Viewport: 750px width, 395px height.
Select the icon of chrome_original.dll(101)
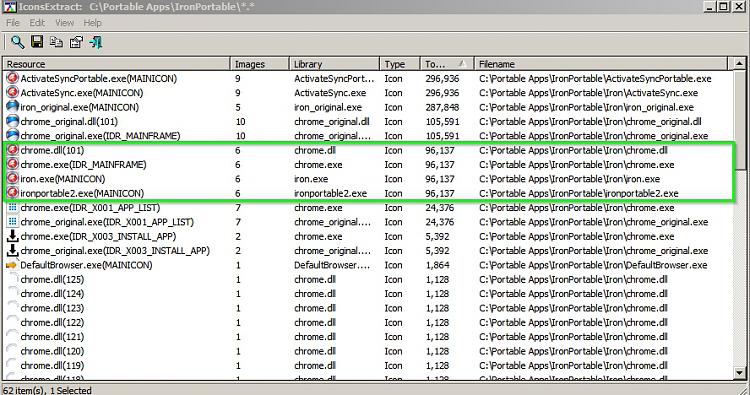[x=12, y=121]
